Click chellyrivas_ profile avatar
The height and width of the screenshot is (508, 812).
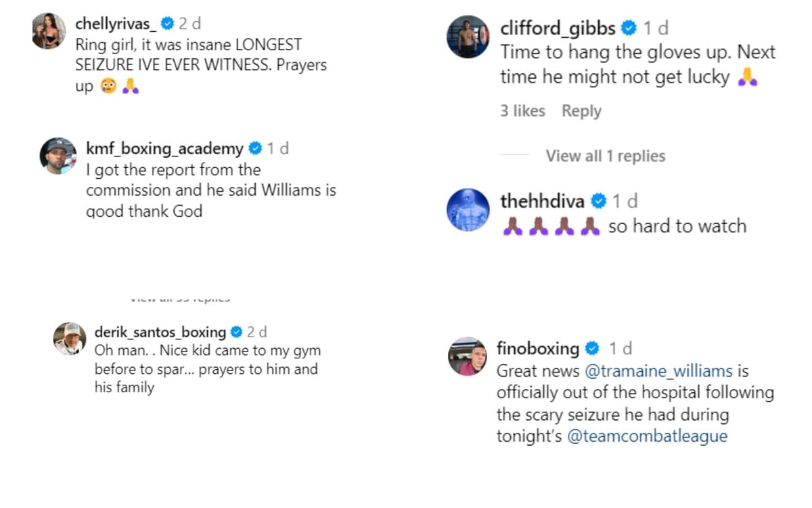pyautogui.click(x=49, y=32)
